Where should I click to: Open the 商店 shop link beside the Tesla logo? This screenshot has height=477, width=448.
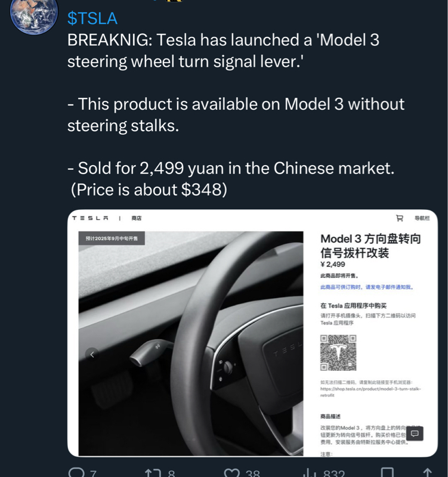(x=137, y=218)
